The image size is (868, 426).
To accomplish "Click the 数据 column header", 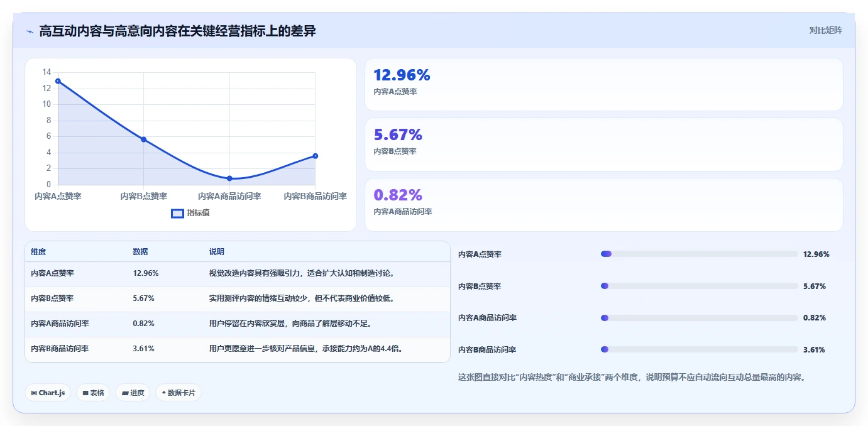I will pyautogui.click(x=141, y=251).
